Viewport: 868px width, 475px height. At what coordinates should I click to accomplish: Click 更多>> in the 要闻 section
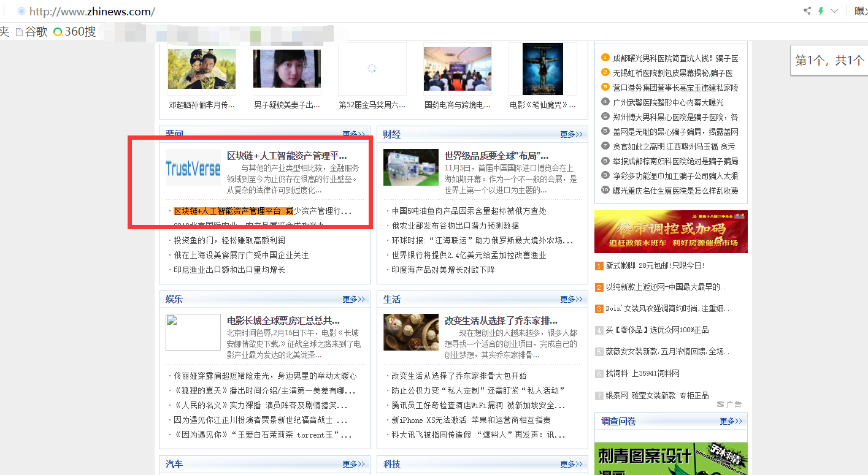(x=354, y=134)
